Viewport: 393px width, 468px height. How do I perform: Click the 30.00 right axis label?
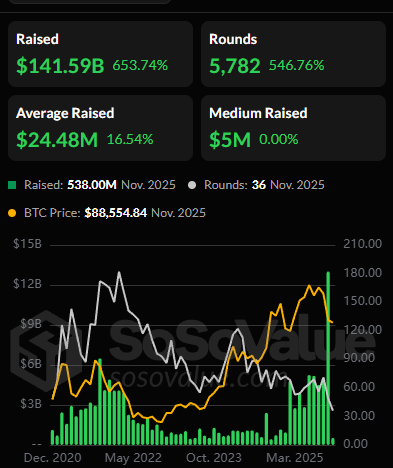pos(360,416)
